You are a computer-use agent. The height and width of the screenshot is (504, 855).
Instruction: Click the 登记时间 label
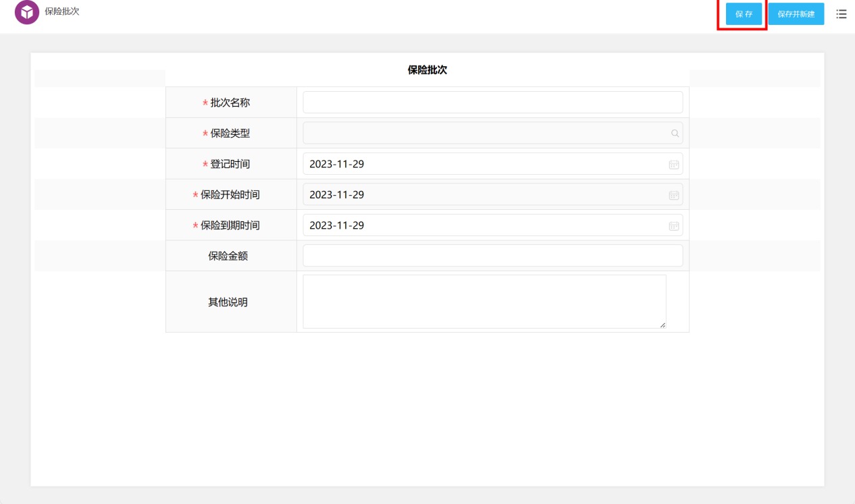point(230,164)
